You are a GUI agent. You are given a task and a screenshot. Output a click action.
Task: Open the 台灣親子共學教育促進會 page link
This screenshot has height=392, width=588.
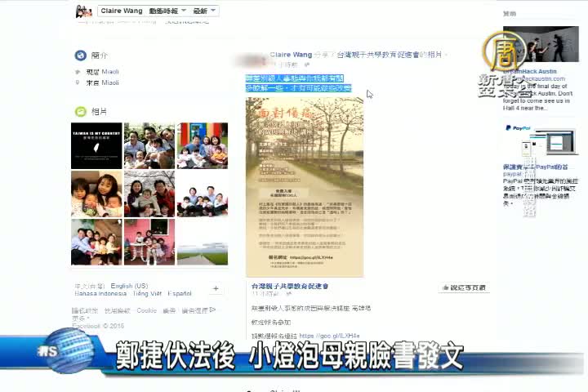point(289,287)
